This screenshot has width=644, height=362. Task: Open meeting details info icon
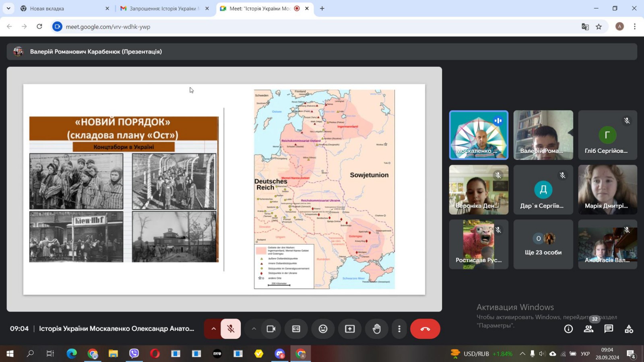[568, 329]
